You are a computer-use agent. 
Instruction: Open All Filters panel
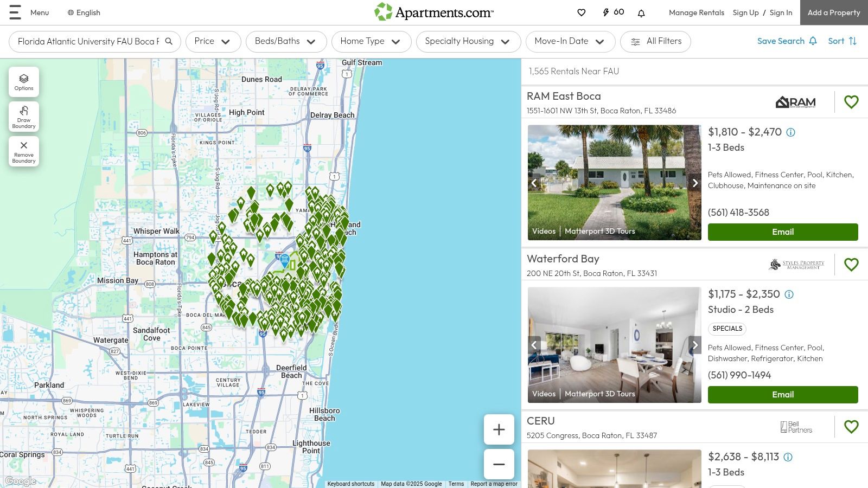[655, 41]
